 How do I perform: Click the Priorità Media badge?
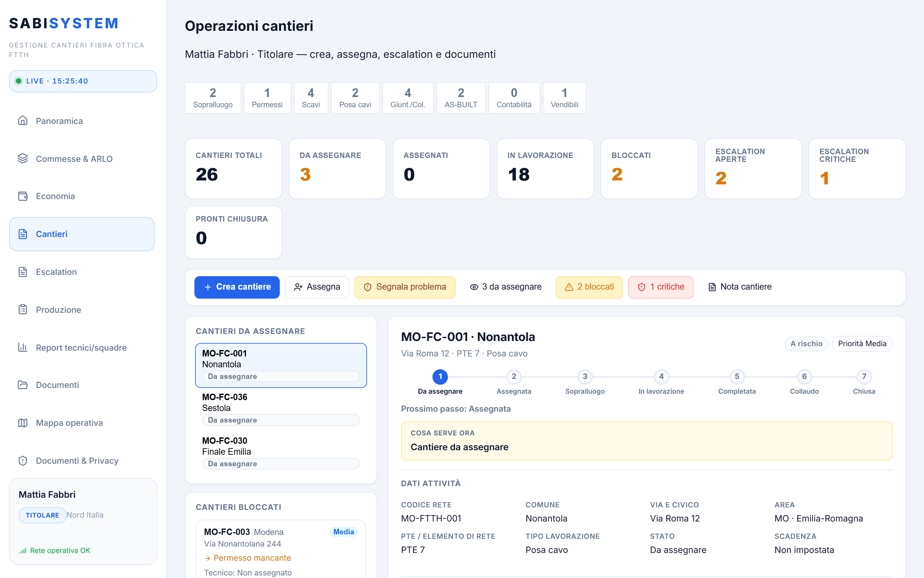[x=862, y=344]
